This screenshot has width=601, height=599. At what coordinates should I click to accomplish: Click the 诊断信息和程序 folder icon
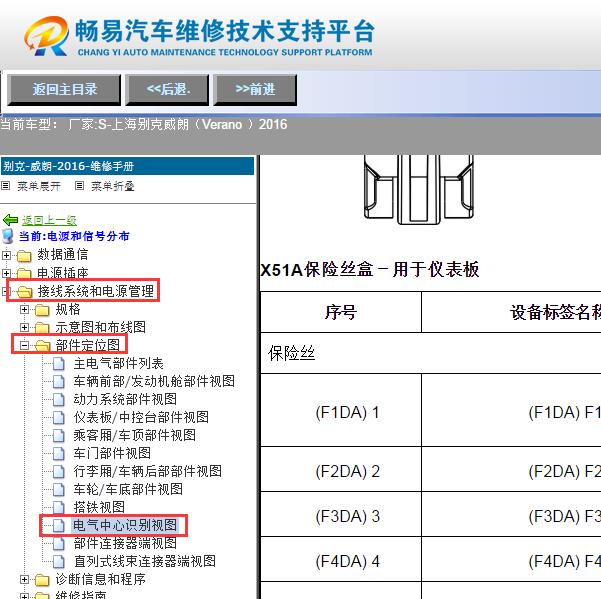[x=42, y=580]
